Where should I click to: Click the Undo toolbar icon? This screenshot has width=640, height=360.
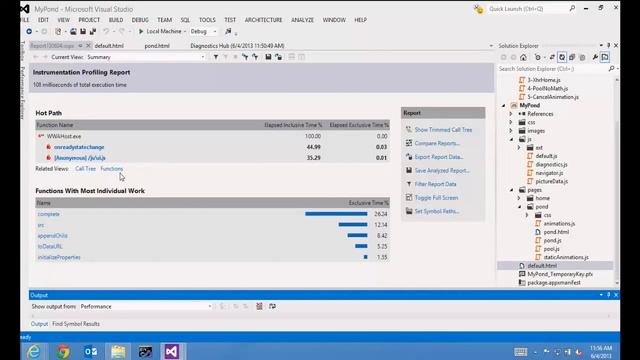pyautogui.click(x=106, y=31)
